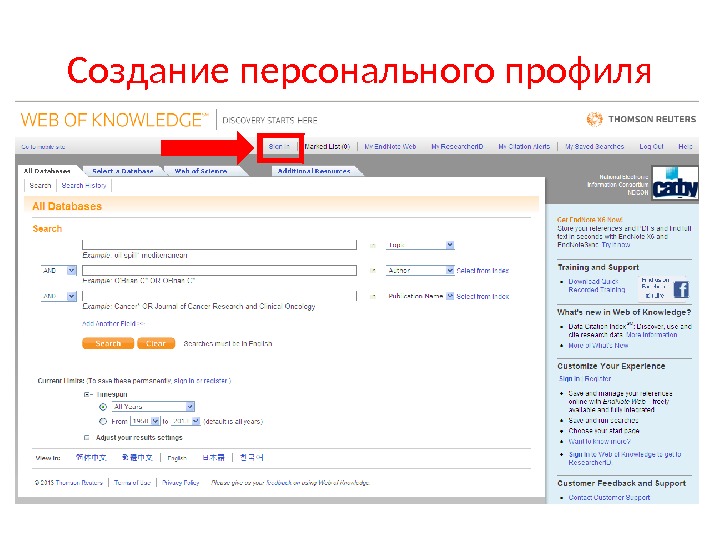Click Get EndNote X6 Now! heading link
720x540 pixels.
click(590, 219)
